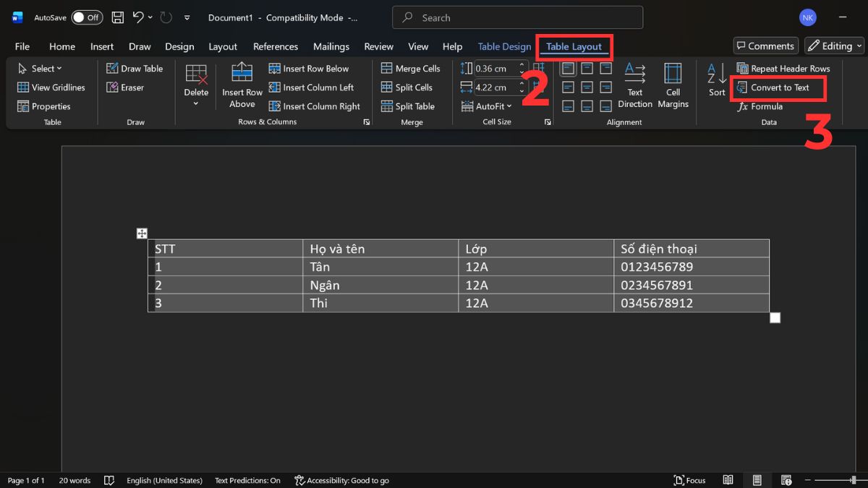Toggle Repeat Header Rows
Viewport: 868px width, 488px height.
[x=783, y=69]
